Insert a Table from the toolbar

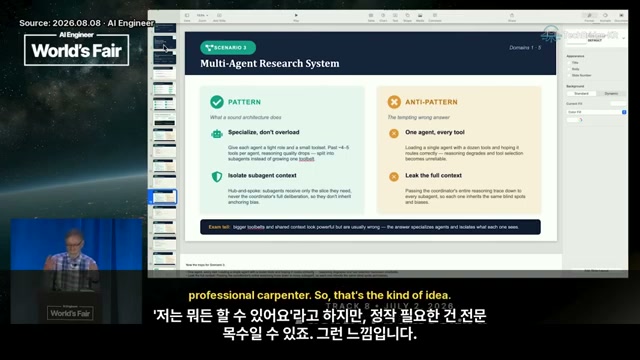coord(371,17)
